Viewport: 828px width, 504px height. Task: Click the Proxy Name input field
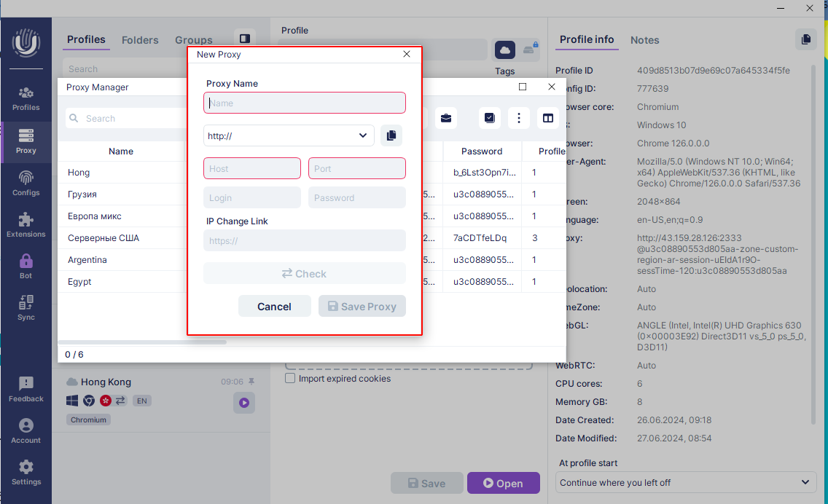coord(305,103)
